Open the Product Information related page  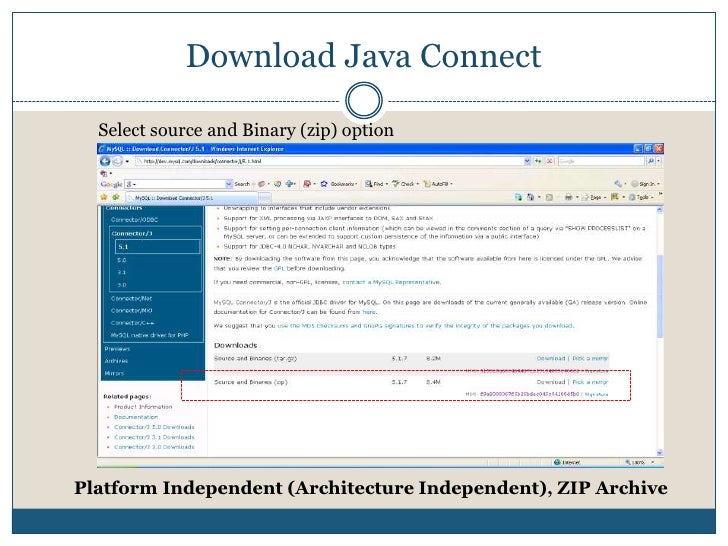coord(143,407)
